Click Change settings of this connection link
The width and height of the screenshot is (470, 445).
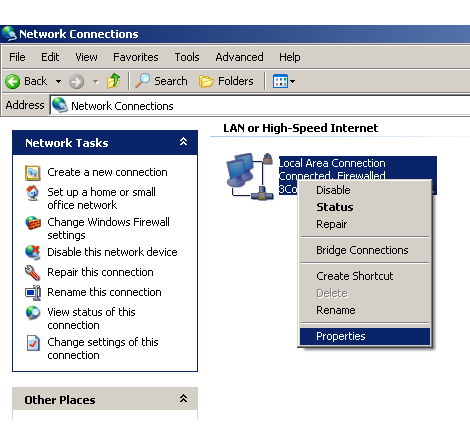pyautogui.click(x=103, y=348)
